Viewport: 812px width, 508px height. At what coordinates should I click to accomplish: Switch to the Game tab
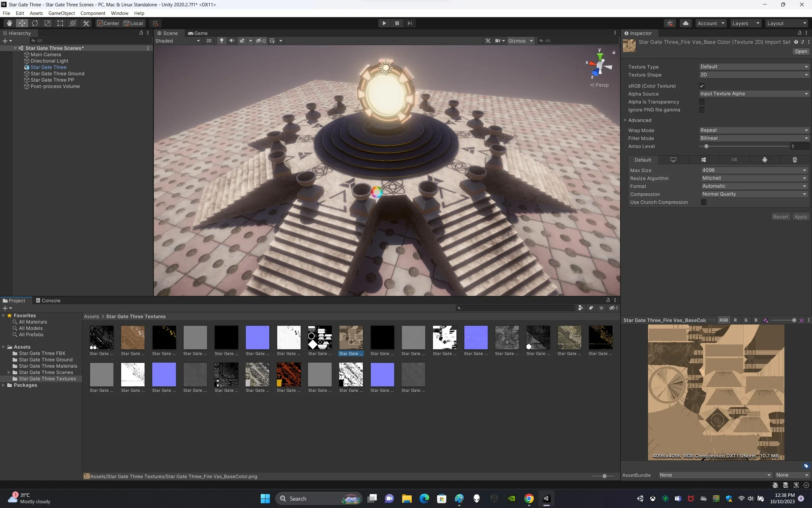tap(198, 33)
